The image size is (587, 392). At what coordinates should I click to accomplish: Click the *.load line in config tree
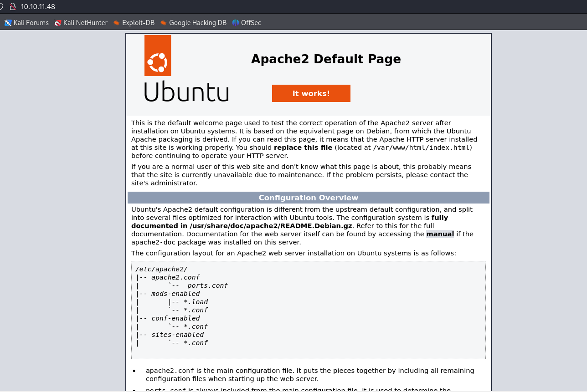[x=196, y=302]
